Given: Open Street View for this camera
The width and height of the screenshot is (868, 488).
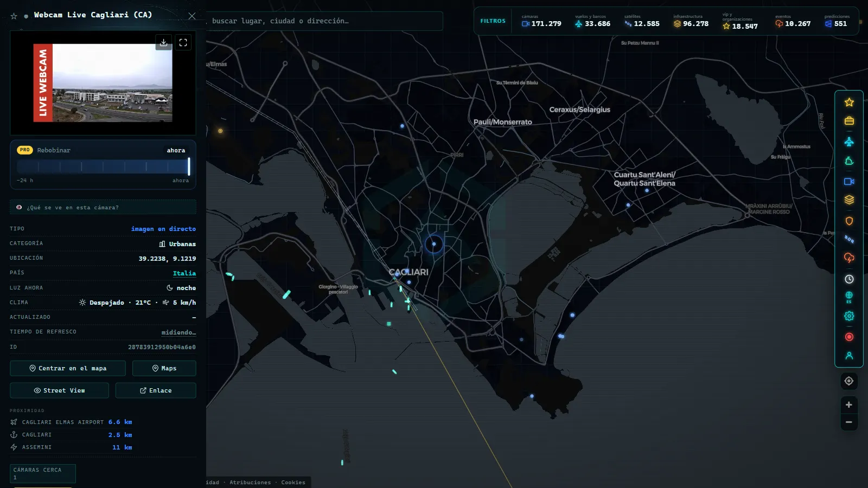Looking at the screenshot, I should pos(59,390).
